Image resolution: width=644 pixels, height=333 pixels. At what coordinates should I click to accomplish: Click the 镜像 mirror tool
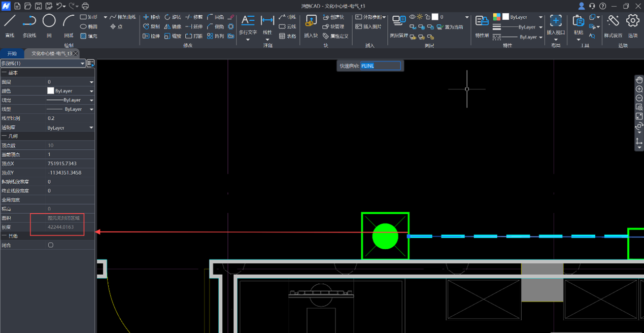pos(173,26)
